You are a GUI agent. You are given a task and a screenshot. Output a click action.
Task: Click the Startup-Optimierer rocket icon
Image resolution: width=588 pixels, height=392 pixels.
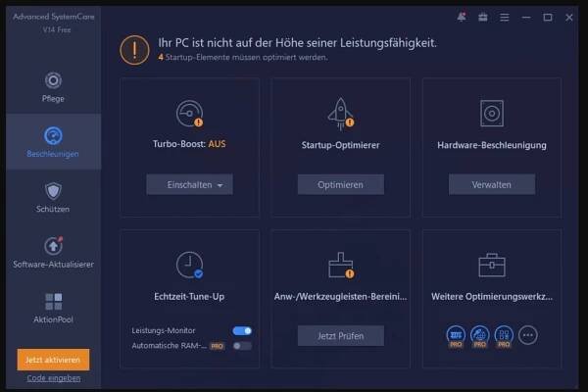pyautogui.click(x=340, y=114)
